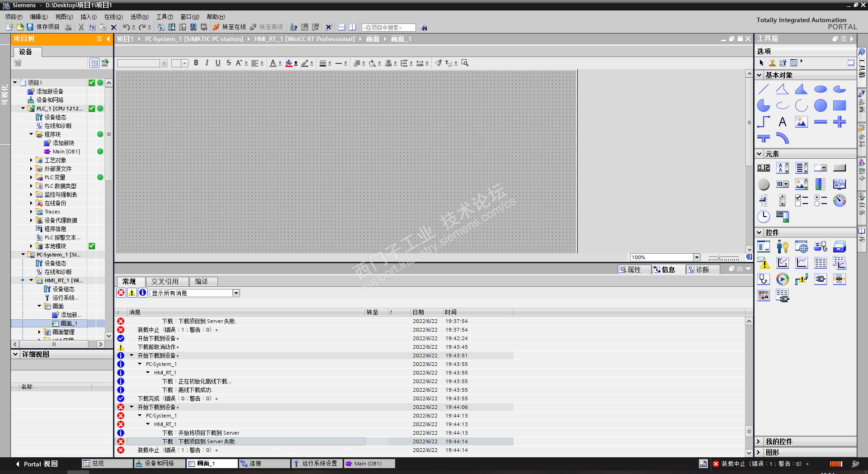Click the go online icon
Screen dimensions: 868x474
(216, 27)
